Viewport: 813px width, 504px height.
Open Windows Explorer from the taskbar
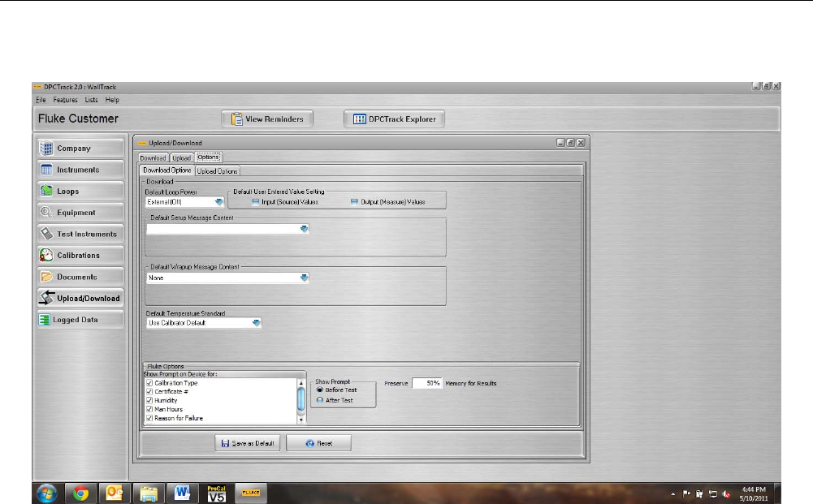[x=149, y=493]
